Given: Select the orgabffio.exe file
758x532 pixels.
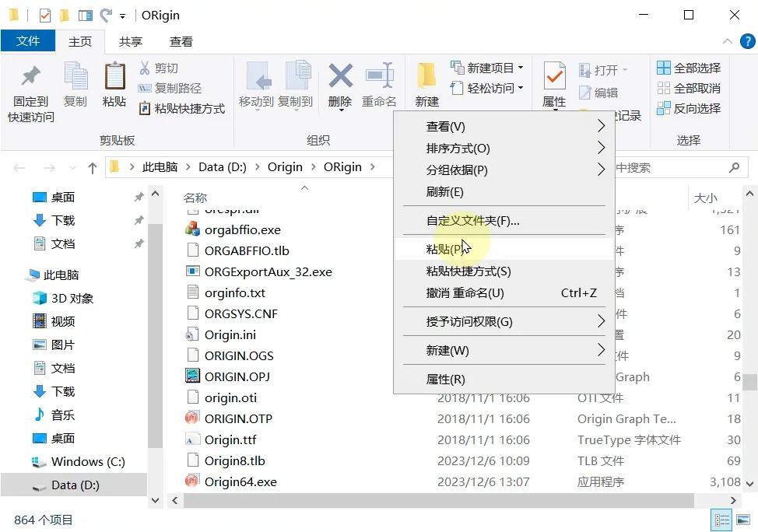Looking at the screenshot, I should (243, 229).
